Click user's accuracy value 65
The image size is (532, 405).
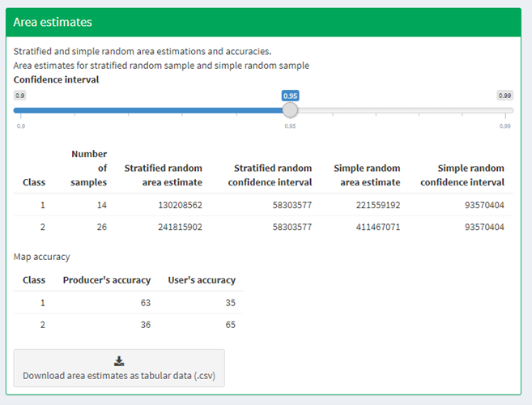point(231,325)
